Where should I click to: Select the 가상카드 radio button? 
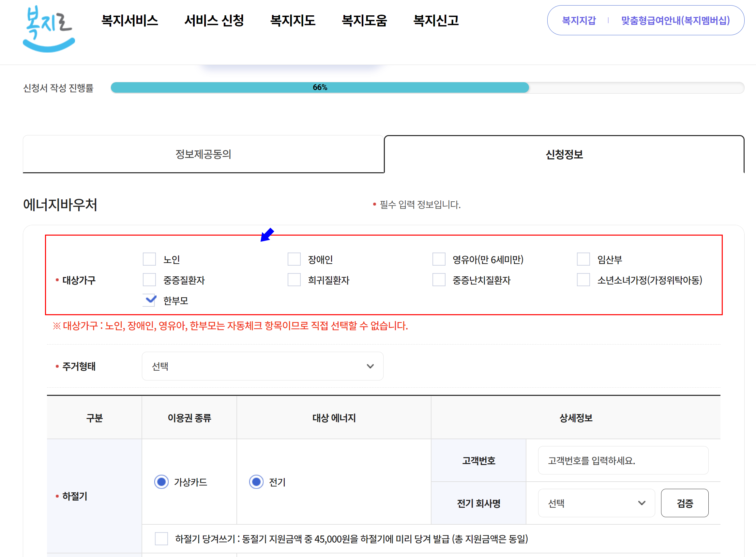pyautogui.click(x=161, y=482)
